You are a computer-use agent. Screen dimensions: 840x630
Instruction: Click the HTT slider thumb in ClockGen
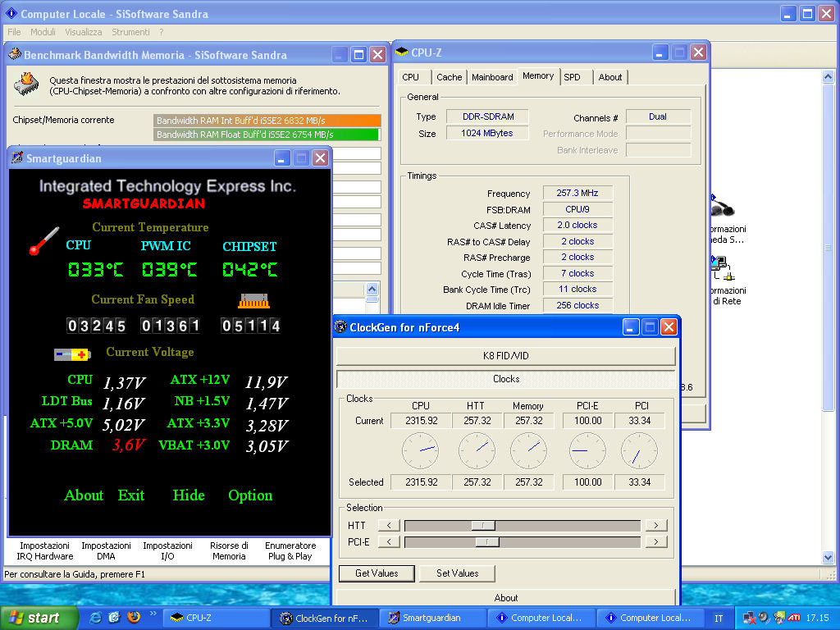483,526
